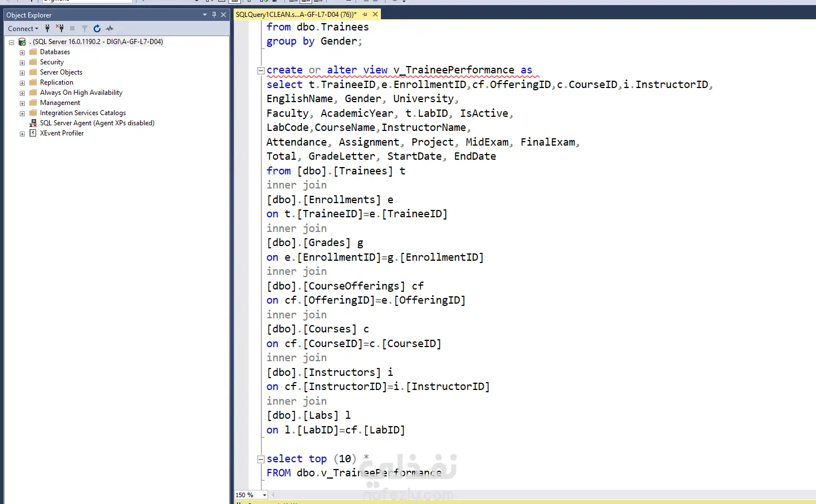Image resolution: width=816 pixels, height=504 pixels.
Task: Select the SQL Server 16.0.1190.2 server node
Action: pyautogui.click(x=96, y=42)
